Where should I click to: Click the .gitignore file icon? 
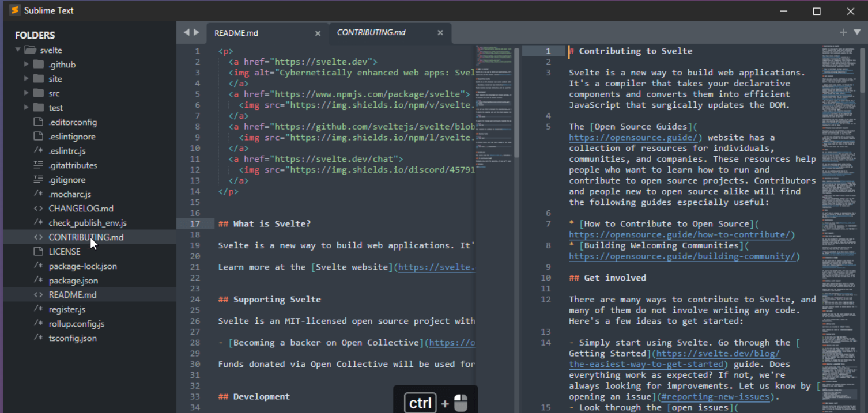(x=39, y=180)
